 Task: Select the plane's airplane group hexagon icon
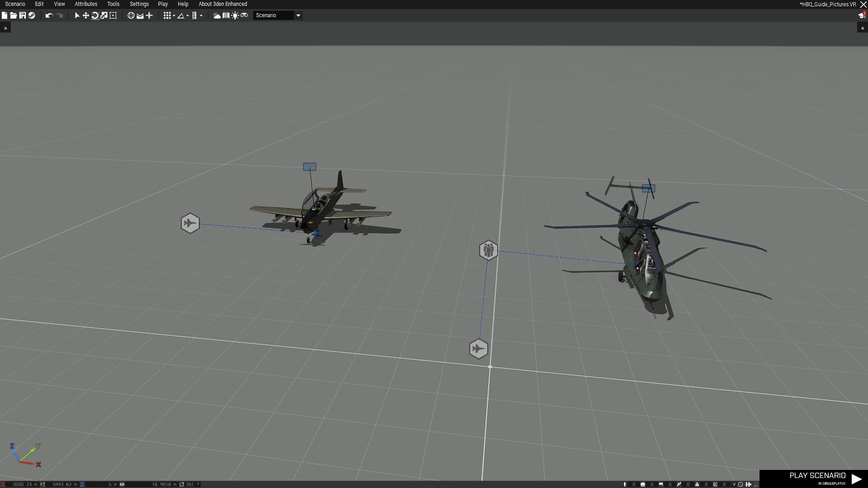pos(190,223)
